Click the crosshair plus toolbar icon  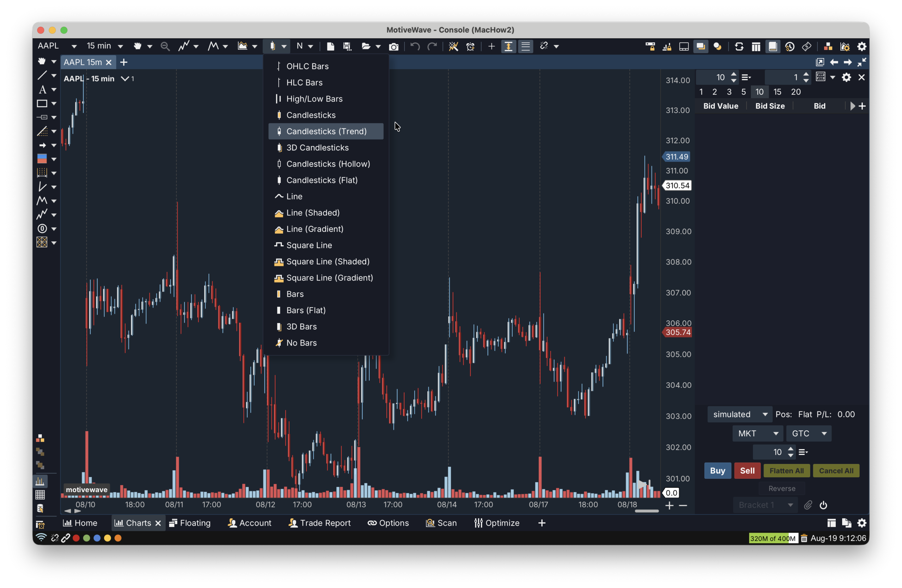click(491, 46)
